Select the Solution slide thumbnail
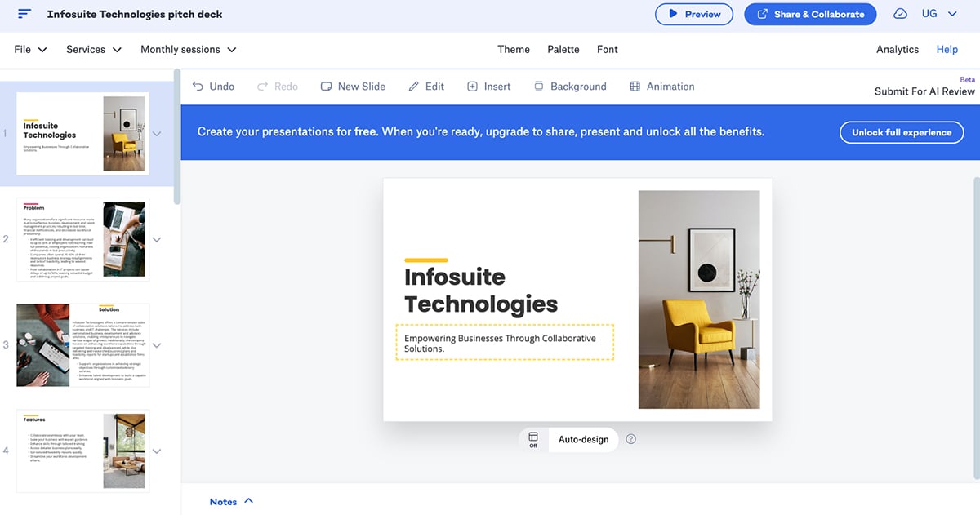 [82, 345]
